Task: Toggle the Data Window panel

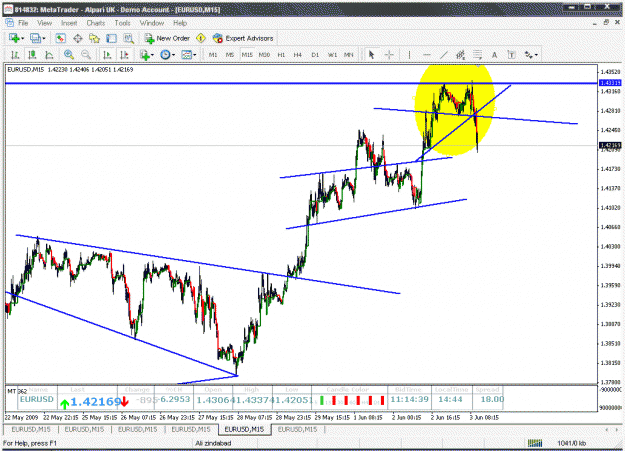Action: tap(77, 38)
